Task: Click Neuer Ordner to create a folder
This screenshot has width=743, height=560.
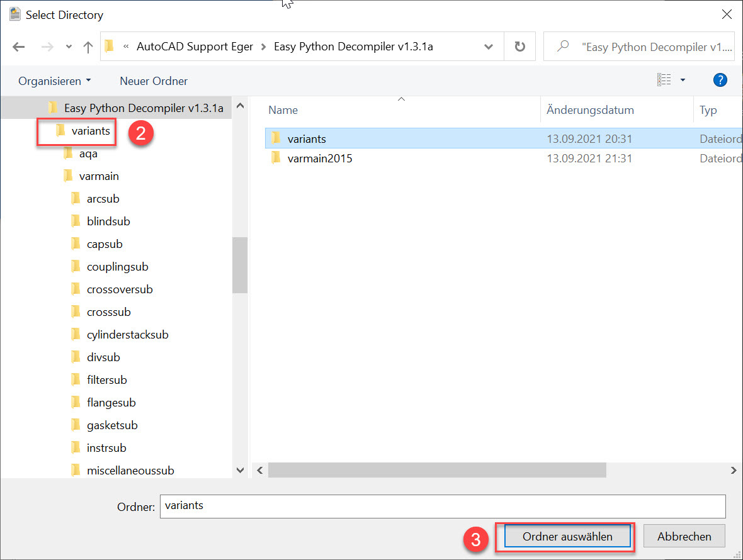Action: pyautogui.click(x=153, y=81)
